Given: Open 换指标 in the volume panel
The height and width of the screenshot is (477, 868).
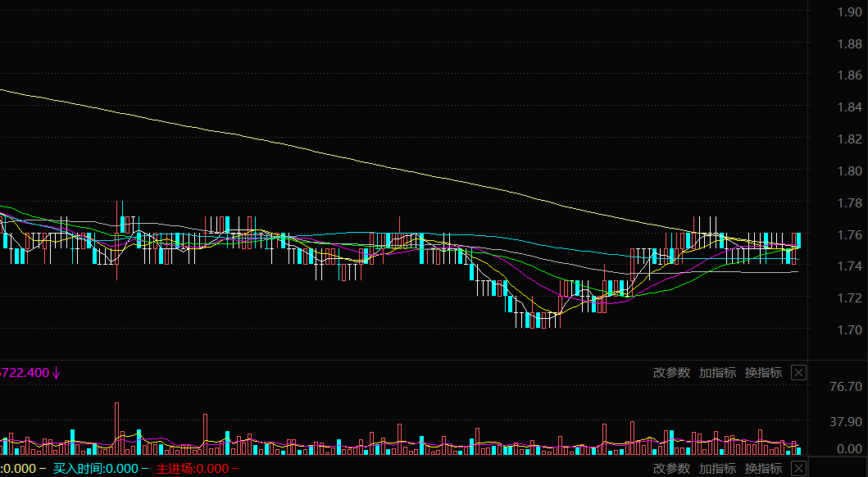Looking at the screenshot, I should 763,373.
